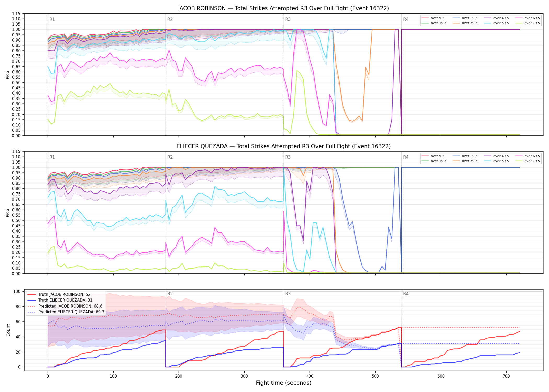Viewport: 549px width, 392px height.
Task: Click the ELIECER QUEZADA chart title
Action: click(x=283, y=146)
